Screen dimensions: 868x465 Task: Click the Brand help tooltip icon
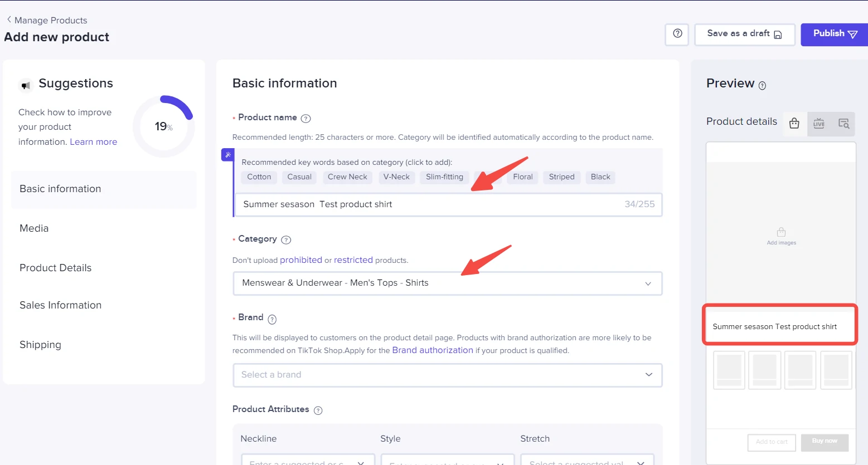[x=272, y=319]
